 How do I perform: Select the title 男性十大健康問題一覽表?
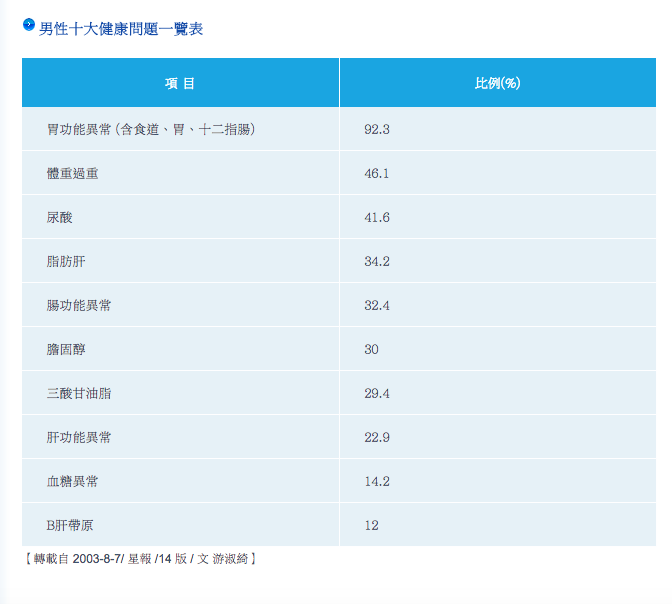click(x=121, y=29)
